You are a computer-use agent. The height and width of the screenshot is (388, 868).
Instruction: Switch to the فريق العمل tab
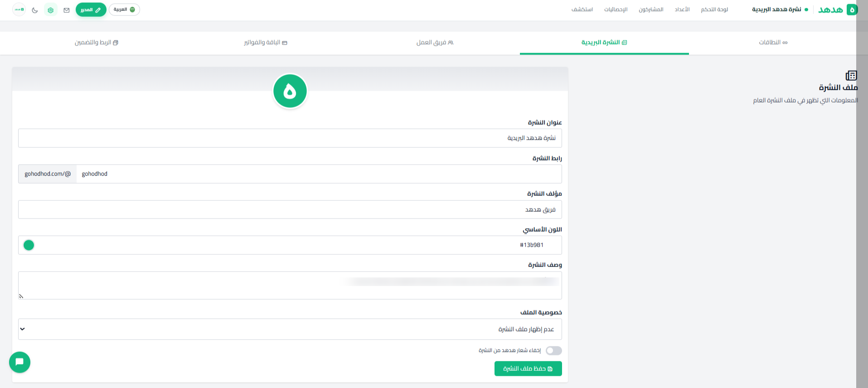click(x=435, y=43)
